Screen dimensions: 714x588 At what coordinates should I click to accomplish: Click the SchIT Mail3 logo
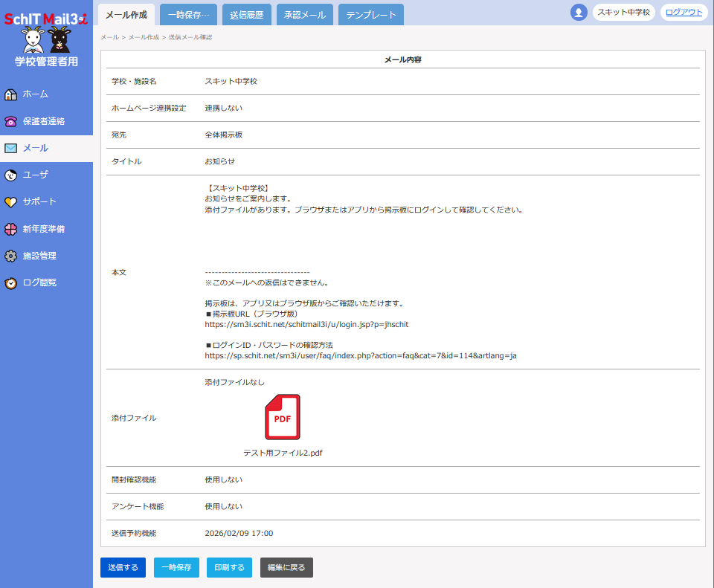pyautogui.click(x=46, y=19)
